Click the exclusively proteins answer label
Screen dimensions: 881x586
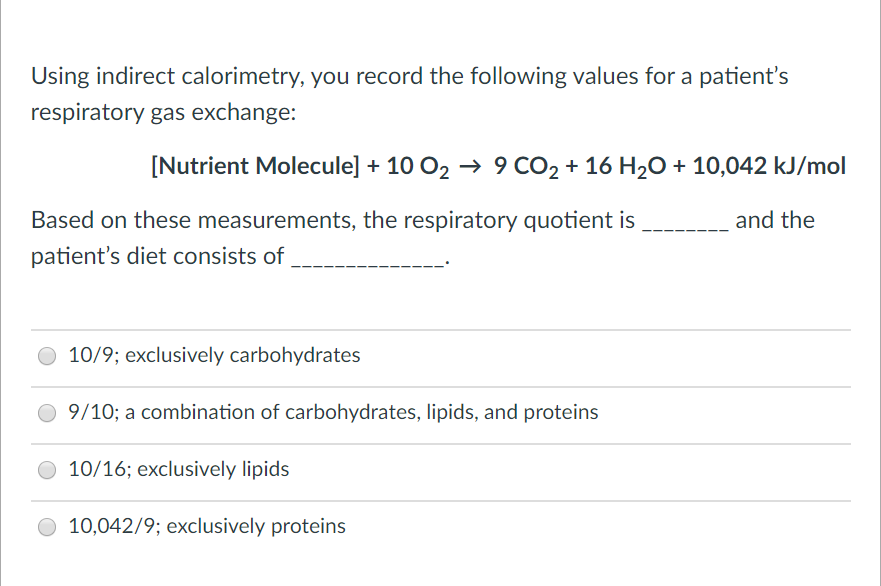(x=206, y=526)
